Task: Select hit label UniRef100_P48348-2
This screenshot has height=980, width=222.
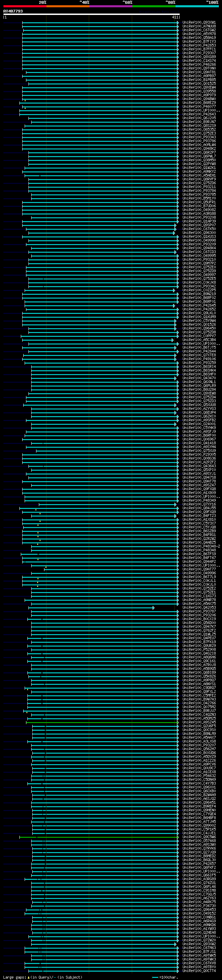Action: coord(201,546)
